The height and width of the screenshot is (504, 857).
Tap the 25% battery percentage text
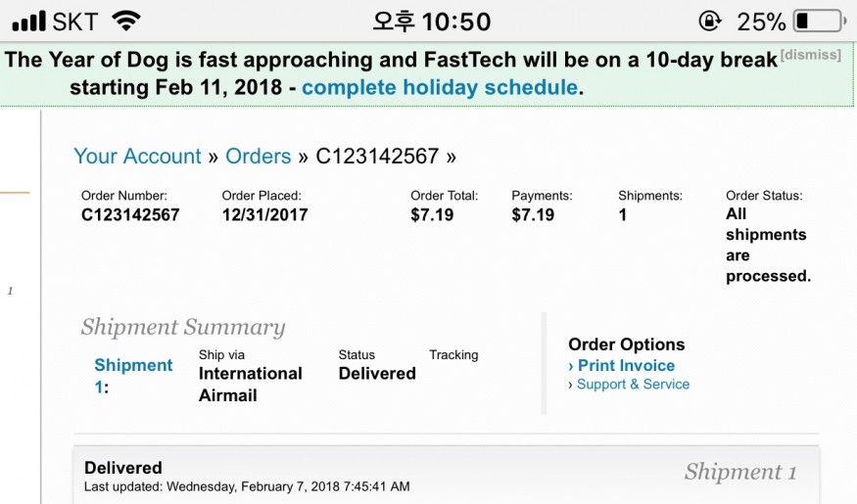click(x=761, y=22)
